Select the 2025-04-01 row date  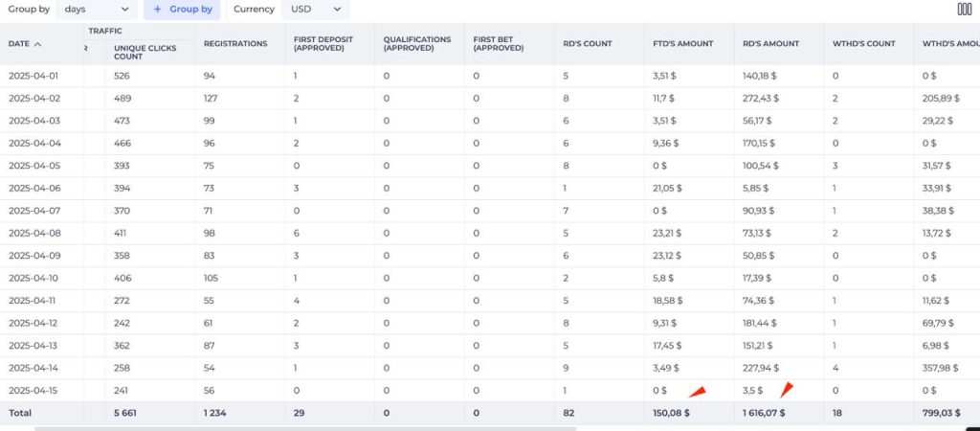click(x=35, y=76)
